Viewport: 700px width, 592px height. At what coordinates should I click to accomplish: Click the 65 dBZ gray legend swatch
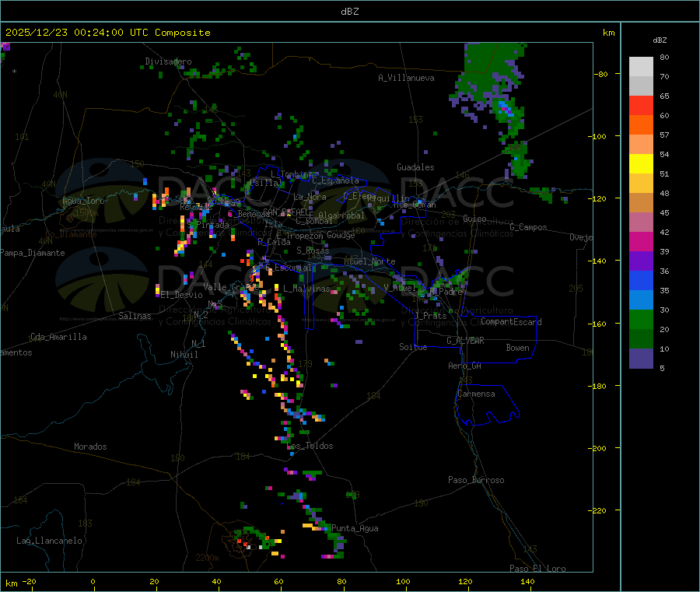tap(641, 86)
